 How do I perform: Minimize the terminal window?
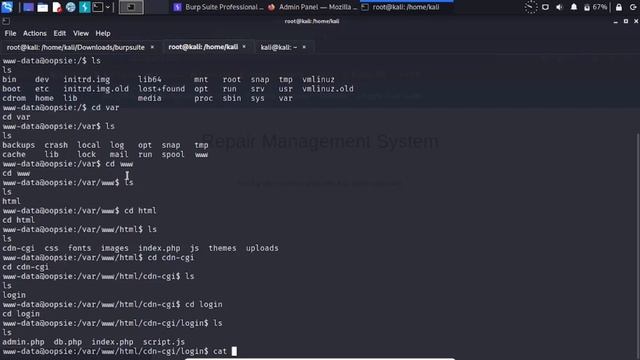point(616,21)
